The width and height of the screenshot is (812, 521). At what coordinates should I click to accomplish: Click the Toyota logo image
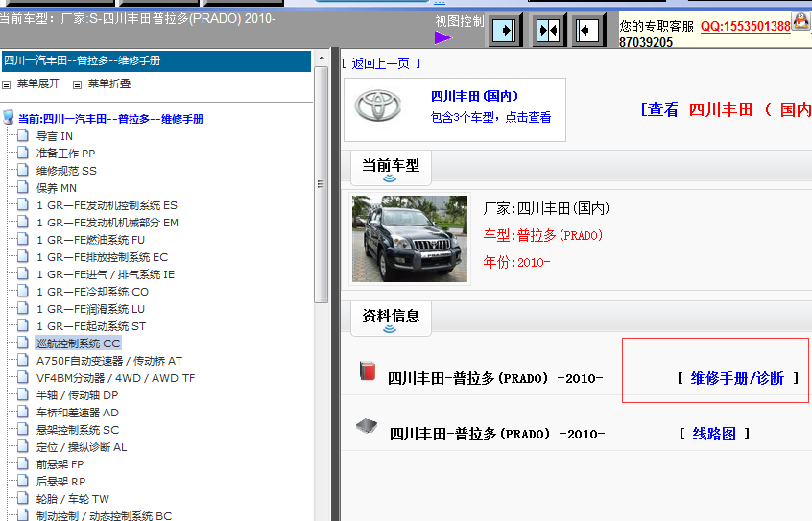coord(378,107)
